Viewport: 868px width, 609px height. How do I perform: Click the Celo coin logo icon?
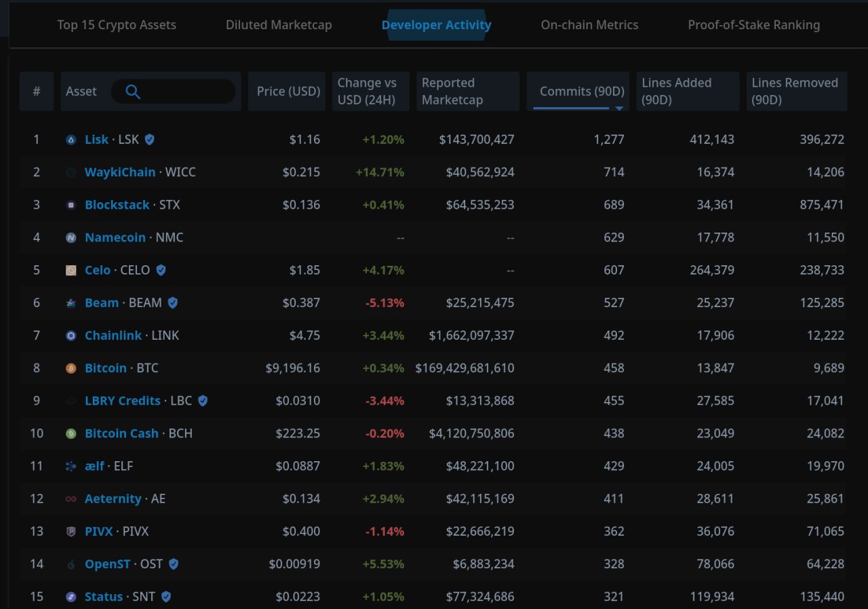(71, 270)
